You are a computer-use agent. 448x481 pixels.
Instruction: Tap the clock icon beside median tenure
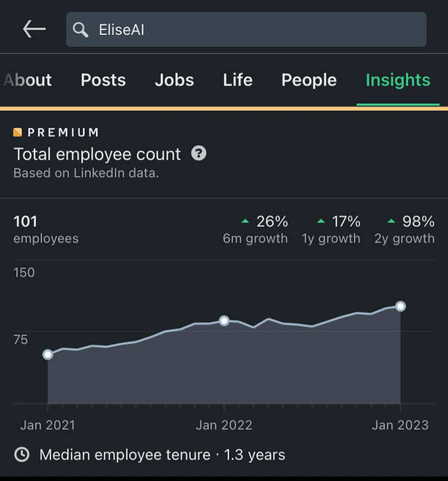click(x=22, y=454)
